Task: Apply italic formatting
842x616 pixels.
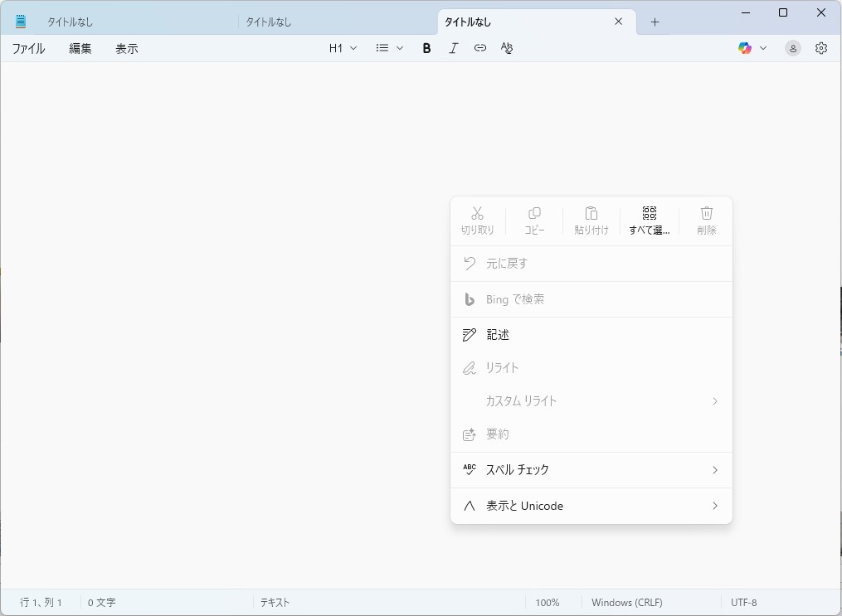Action: tap(453, 48)
